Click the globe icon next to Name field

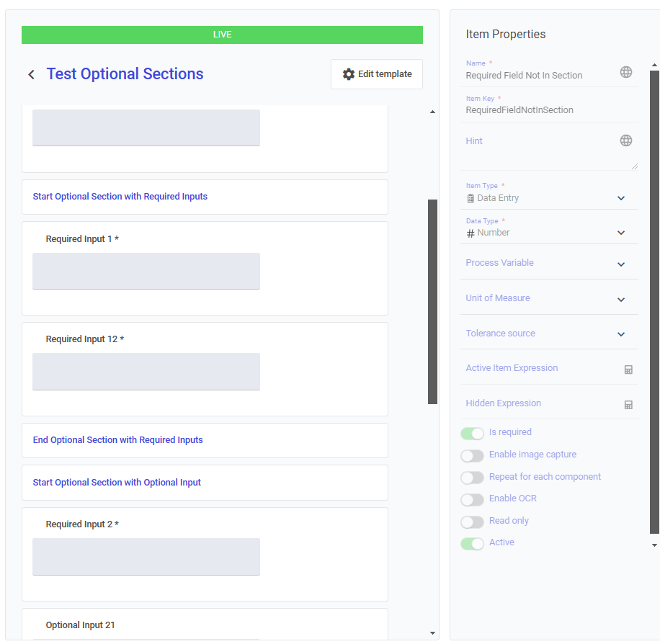click(626, 72)
